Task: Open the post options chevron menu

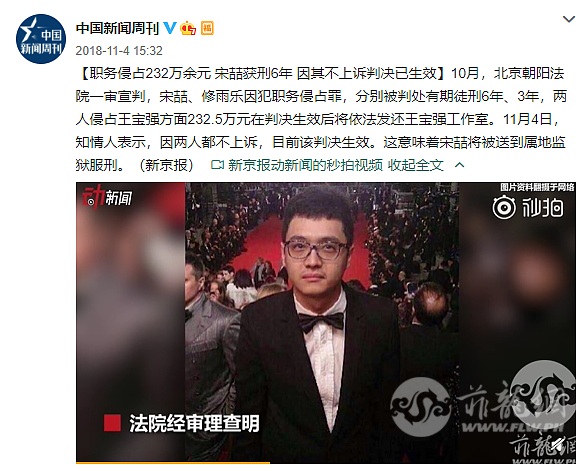Action: 569,19
